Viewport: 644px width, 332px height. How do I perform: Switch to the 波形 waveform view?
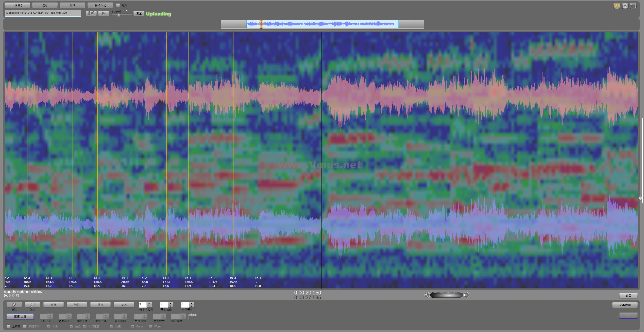(x=45, y=5)
